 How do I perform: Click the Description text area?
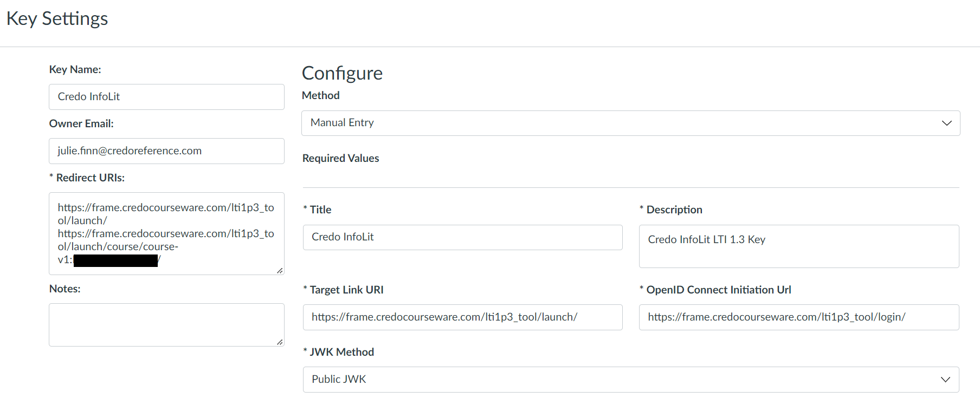pos(799,246)
